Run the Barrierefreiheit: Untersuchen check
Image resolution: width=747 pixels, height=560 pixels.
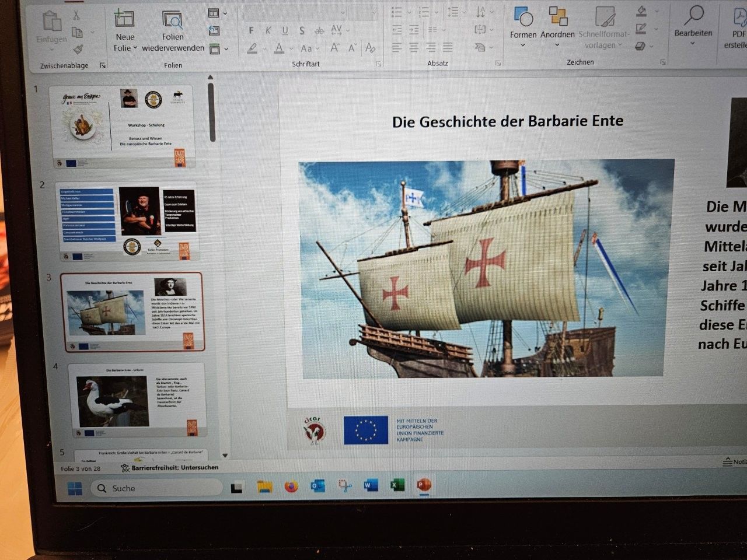click(169, 467)
